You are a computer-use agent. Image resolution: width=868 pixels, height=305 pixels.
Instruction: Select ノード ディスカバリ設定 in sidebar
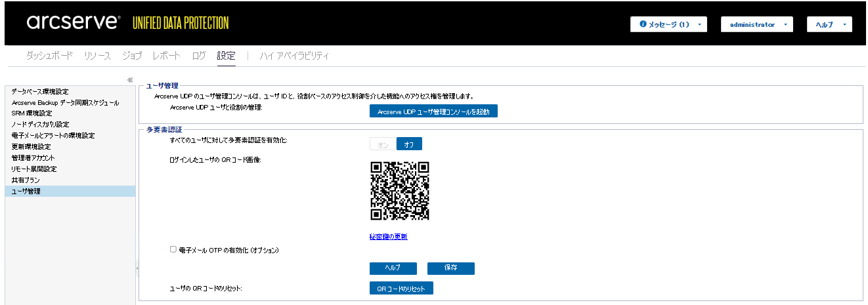(70, 124)
